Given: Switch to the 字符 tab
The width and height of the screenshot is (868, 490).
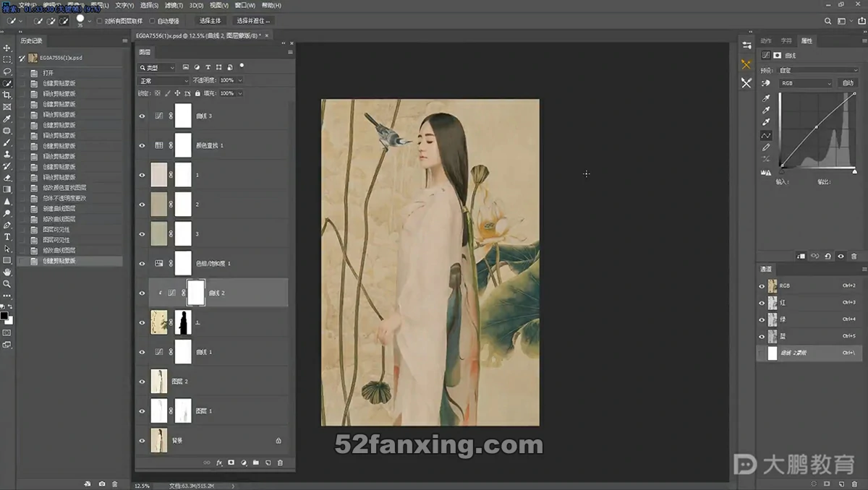Looking at the screenshot, I should (786, 40).
